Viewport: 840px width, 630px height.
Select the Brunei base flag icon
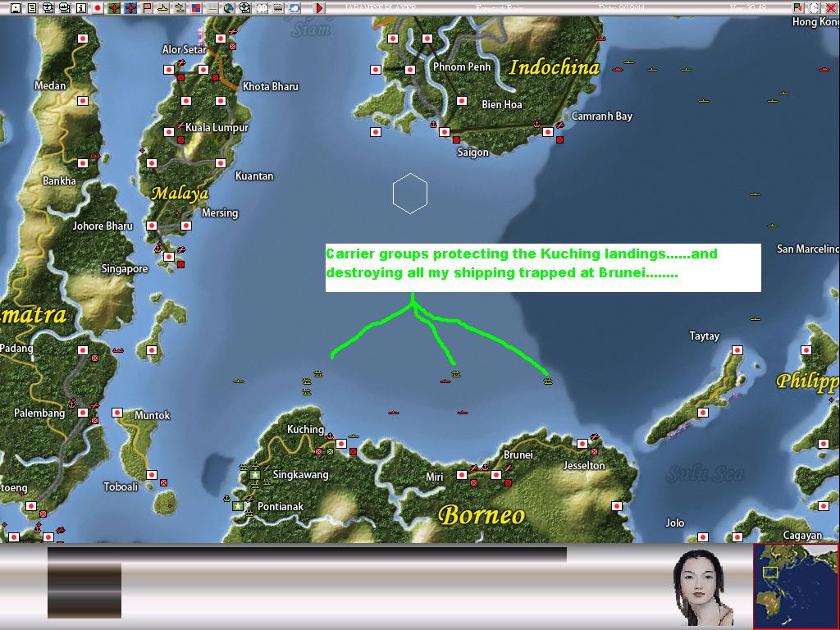click(x=496, y=475)
